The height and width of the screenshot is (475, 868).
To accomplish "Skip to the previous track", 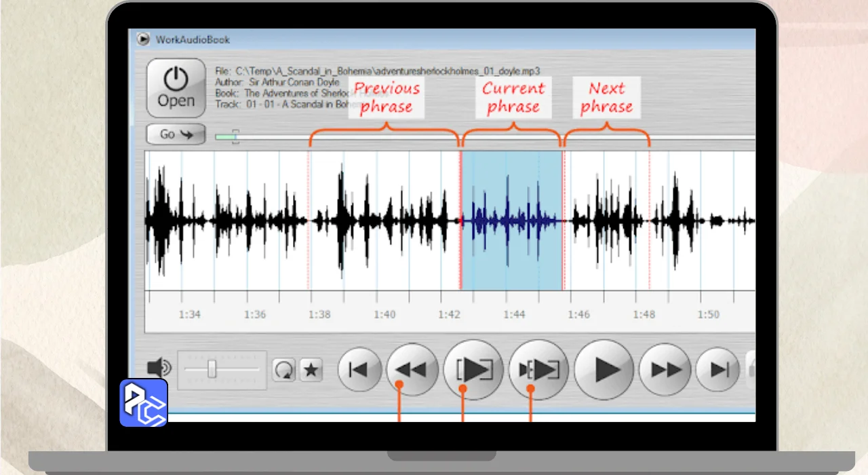I will point(359,370).
